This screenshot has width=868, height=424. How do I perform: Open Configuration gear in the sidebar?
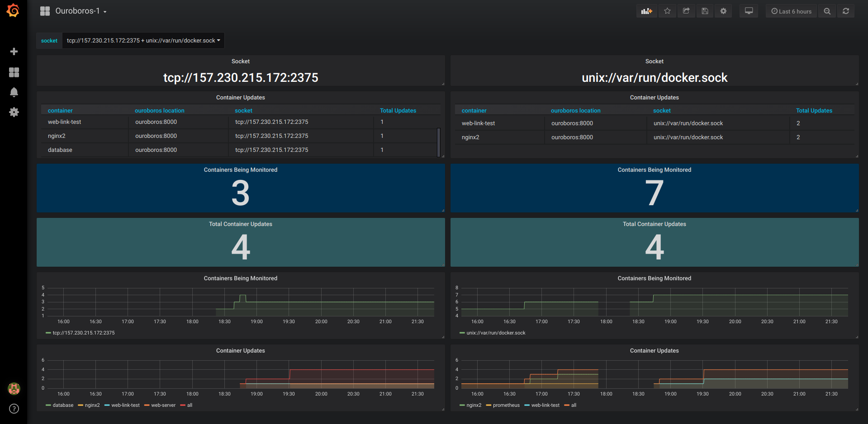click(x=14, y=112)
